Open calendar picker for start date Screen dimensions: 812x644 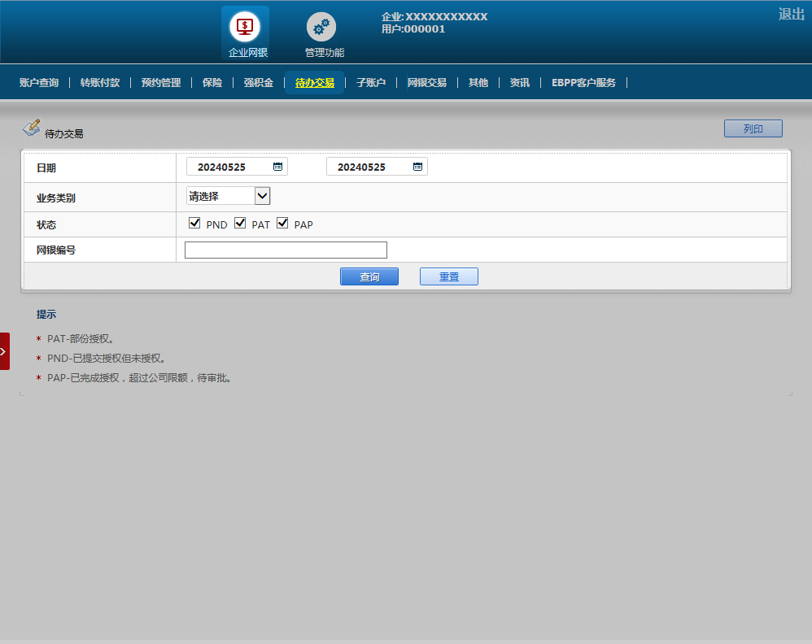(277, 167)
